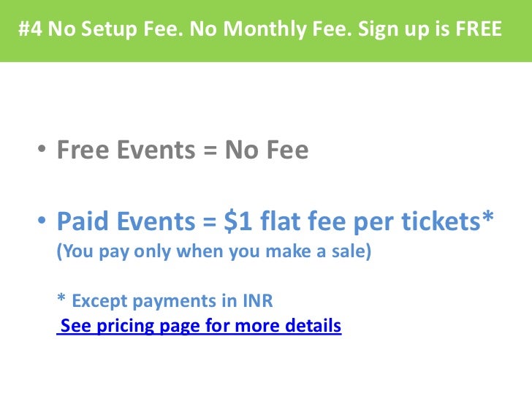532x399 pixels.
Task: Click the word 'tickets' in blue line
Action: 441,221
